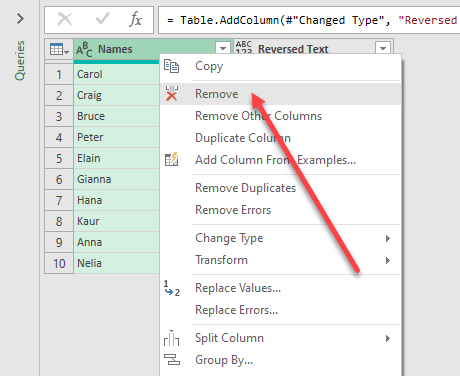Click the Group By icon
460x376 pixels.
coord(172,360)
